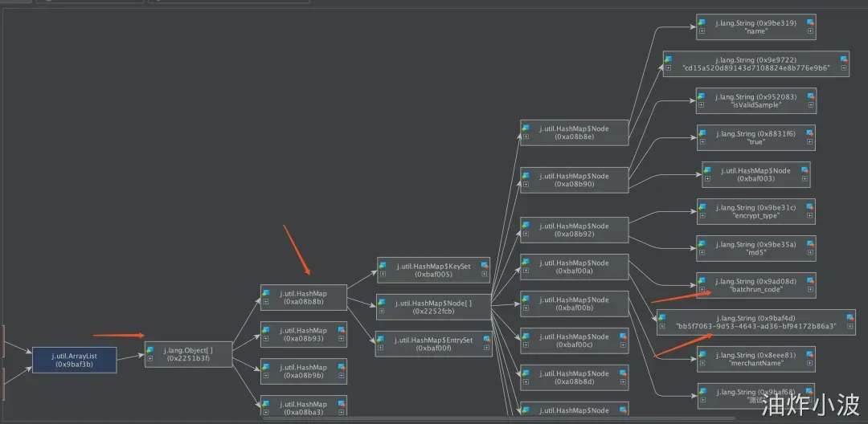Expand right plus on "md5" String node
The width and height of the screenshot is (868, 424).
tap(810, 253)
